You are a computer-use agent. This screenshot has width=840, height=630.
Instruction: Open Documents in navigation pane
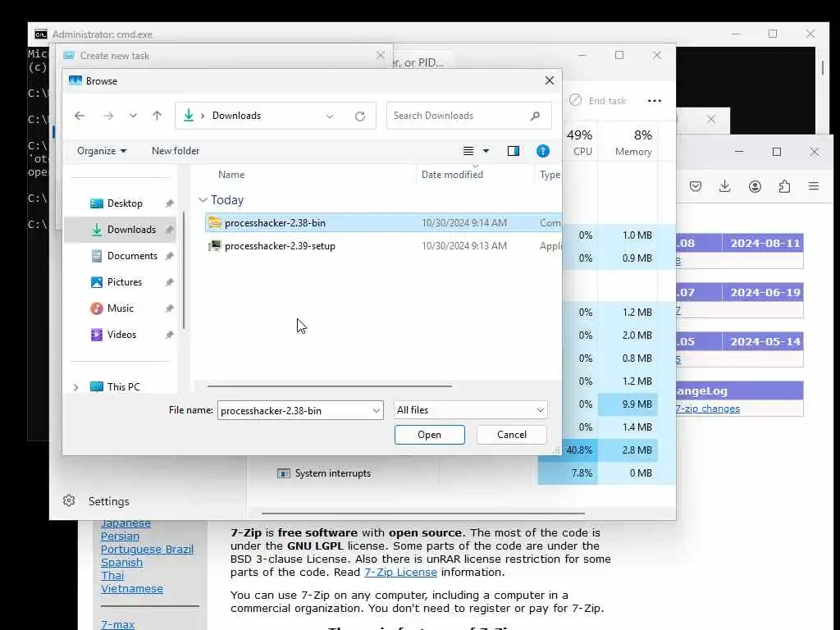(x=132, y=256)
